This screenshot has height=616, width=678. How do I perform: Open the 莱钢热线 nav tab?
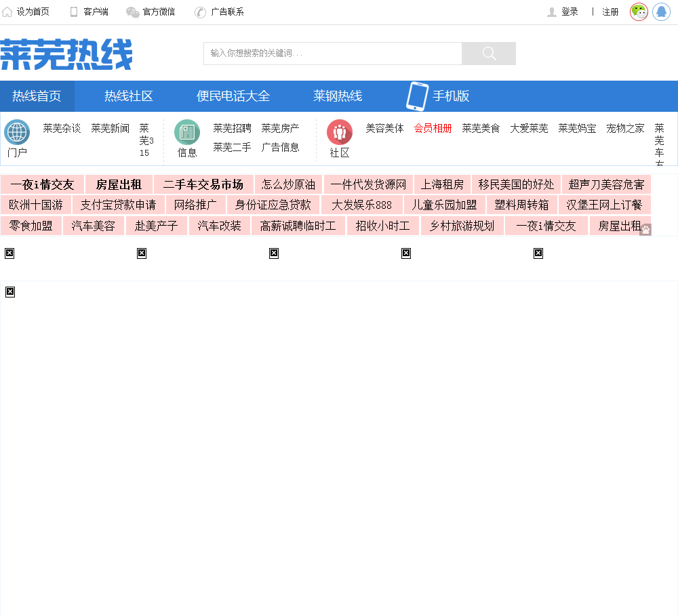point(338,96)
